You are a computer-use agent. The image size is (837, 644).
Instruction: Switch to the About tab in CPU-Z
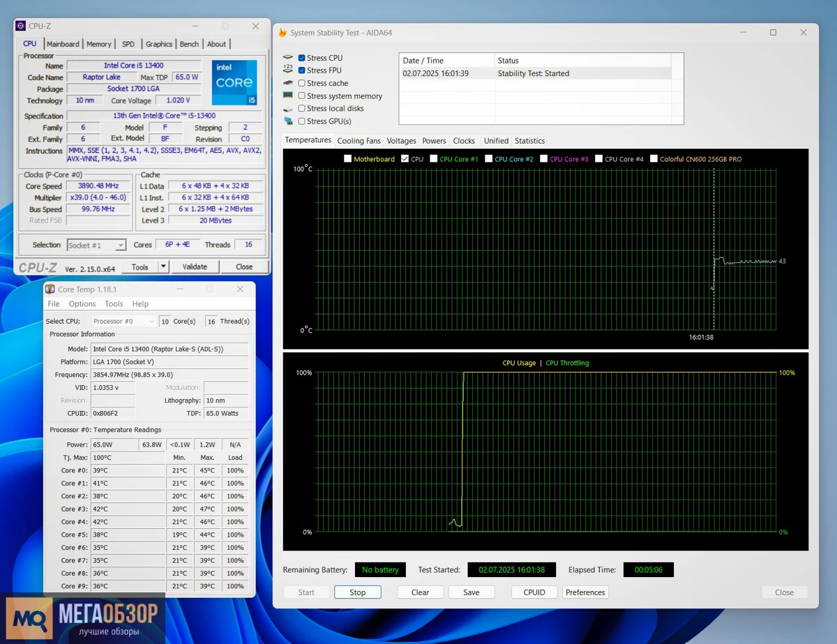pyautogui.click(x=216, y=44)
